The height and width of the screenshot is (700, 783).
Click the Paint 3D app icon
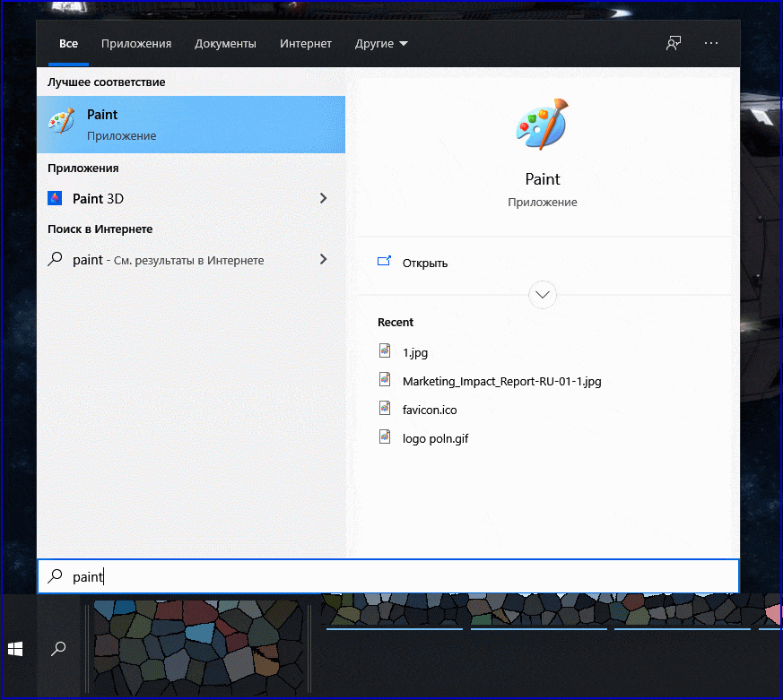(x=55, y=198)
